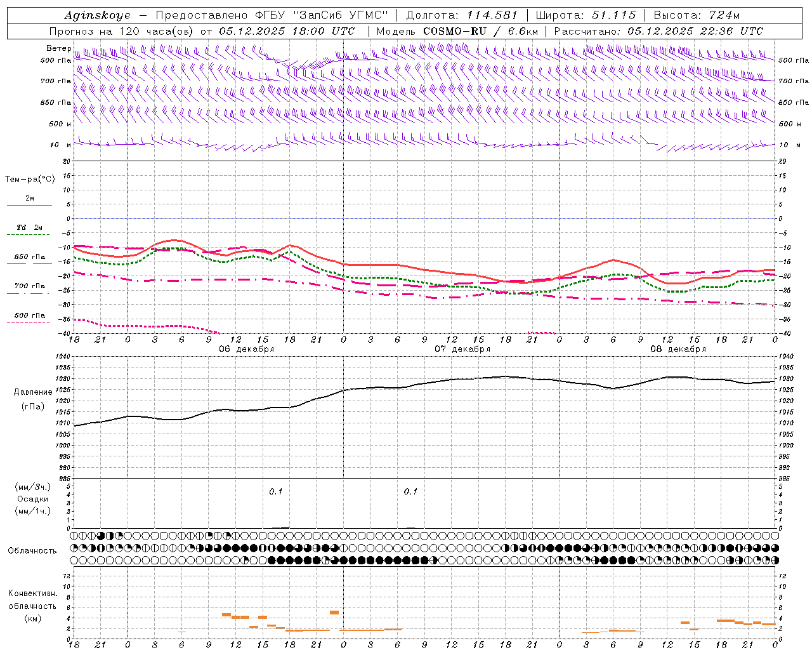Click the 2м temperature legend entry
Screen dimensions: 812x650
coord(30,199)
